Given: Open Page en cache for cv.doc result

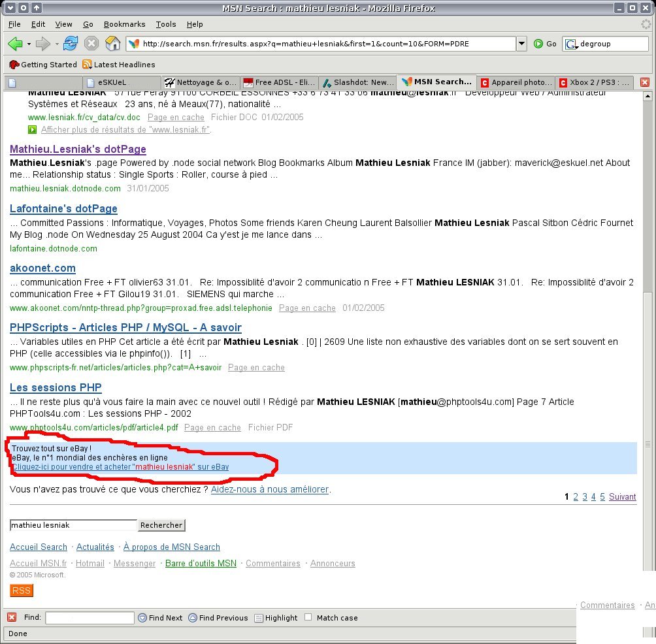Looking at the screenshot, I should (176, 118).
